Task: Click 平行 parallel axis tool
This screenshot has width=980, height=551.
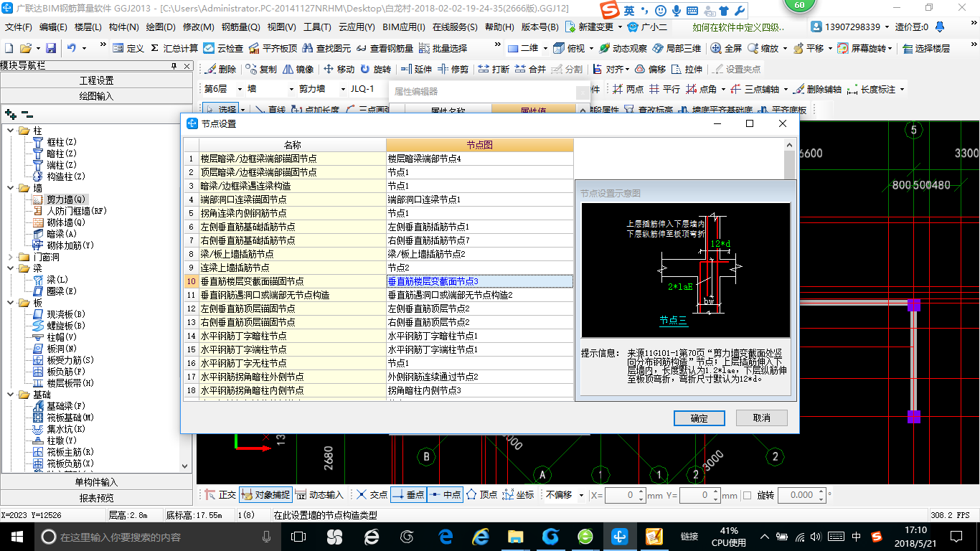Action: pos(664,90)
